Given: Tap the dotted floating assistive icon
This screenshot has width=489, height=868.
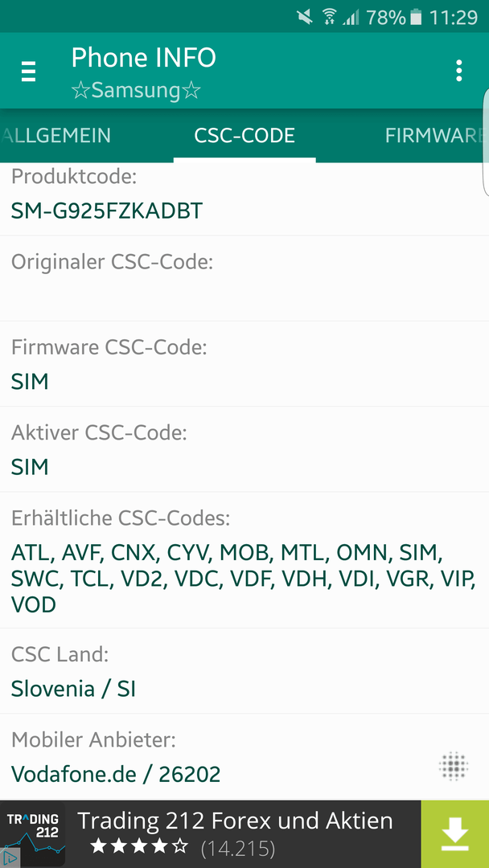Looking at the screenshot, I should [x=454, y=768].
